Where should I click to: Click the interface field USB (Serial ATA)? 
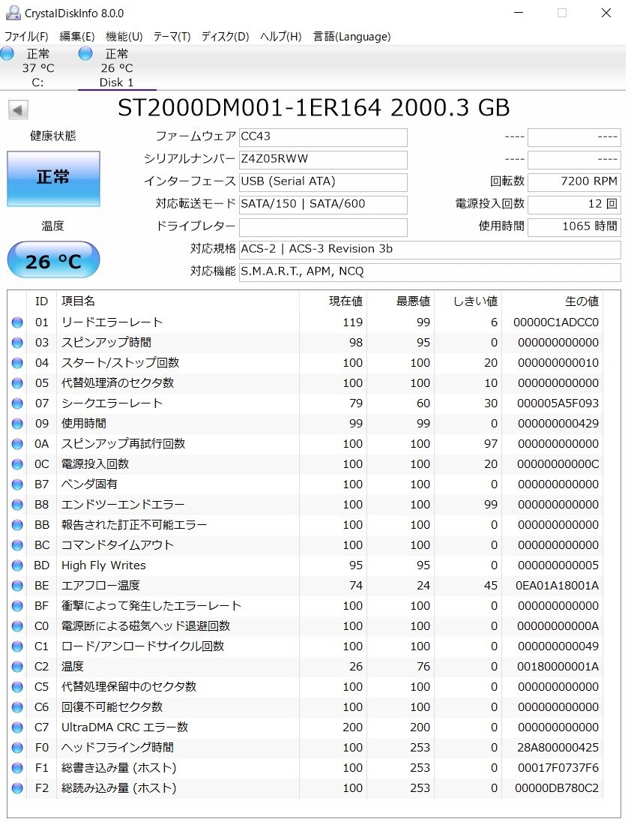tap(323, 182)
